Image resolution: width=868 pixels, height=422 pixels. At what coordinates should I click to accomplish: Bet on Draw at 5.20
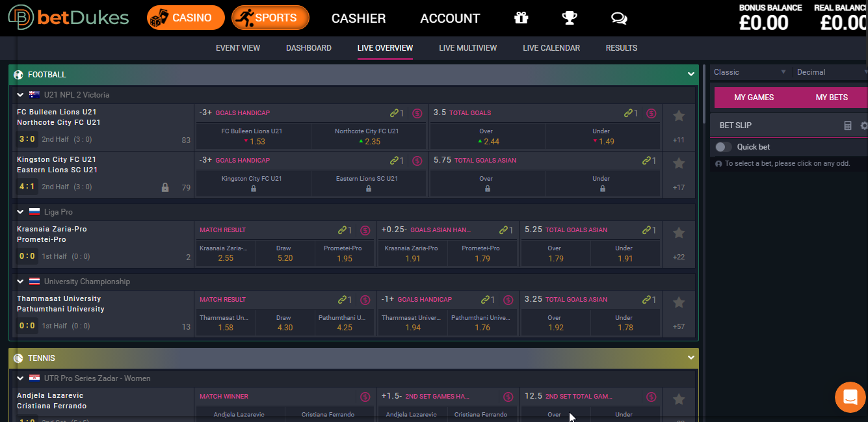283,254
